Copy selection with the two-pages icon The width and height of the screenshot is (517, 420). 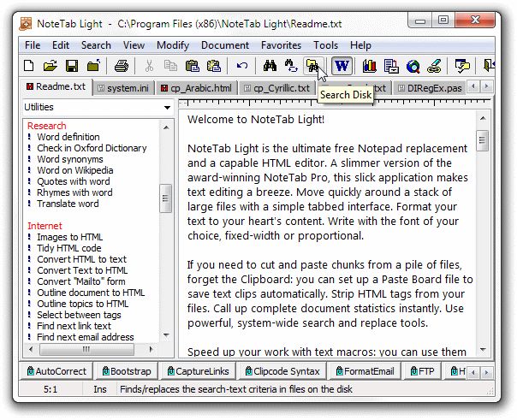(170, 66)
